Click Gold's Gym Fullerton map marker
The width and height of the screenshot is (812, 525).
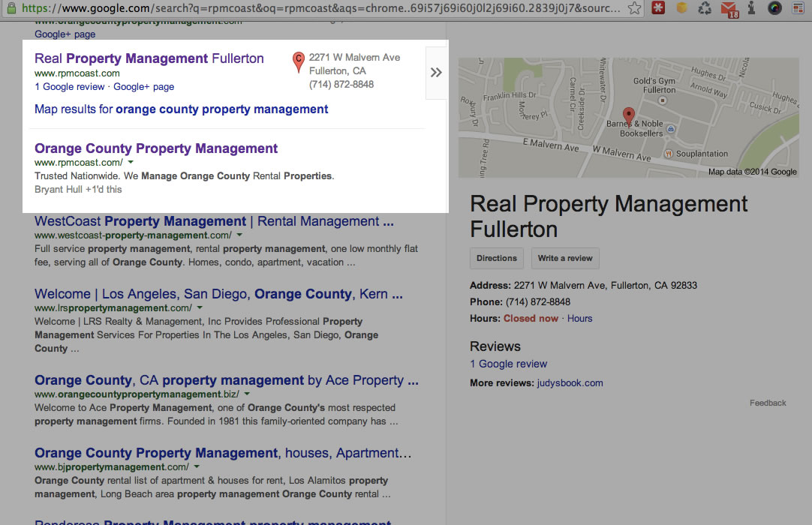click(x=662, y=100)
